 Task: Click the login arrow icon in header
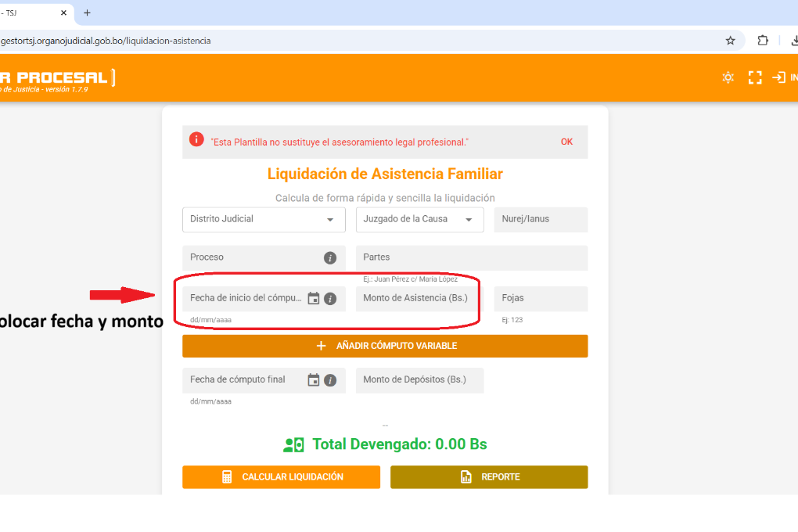click(778, 77)
